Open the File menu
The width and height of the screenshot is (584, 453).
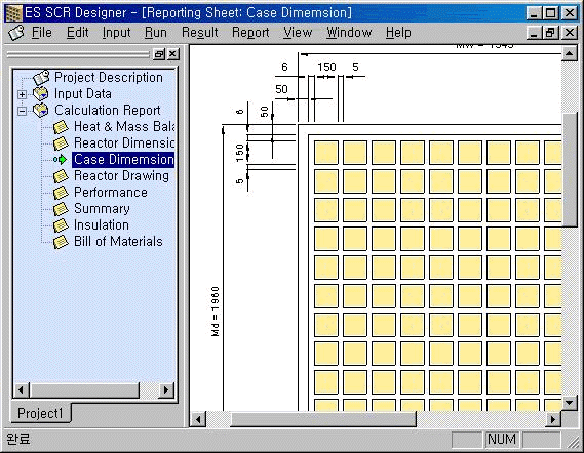pyautogui.click(x=41, y=33)
